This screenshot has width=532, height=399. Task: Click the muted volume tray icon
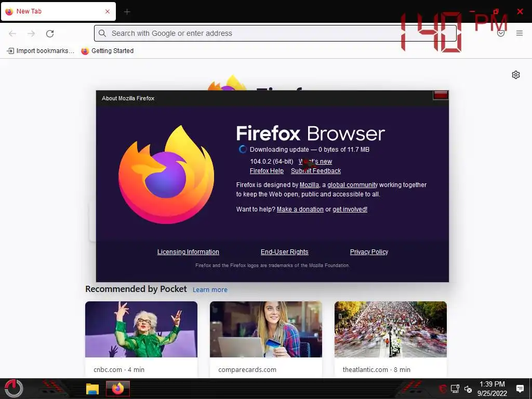[468, 389]
